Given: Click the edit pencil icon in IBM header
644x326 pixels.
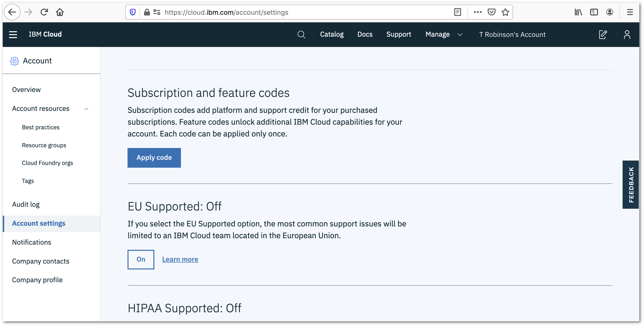Looking at the screenshot, I should 603,34.
